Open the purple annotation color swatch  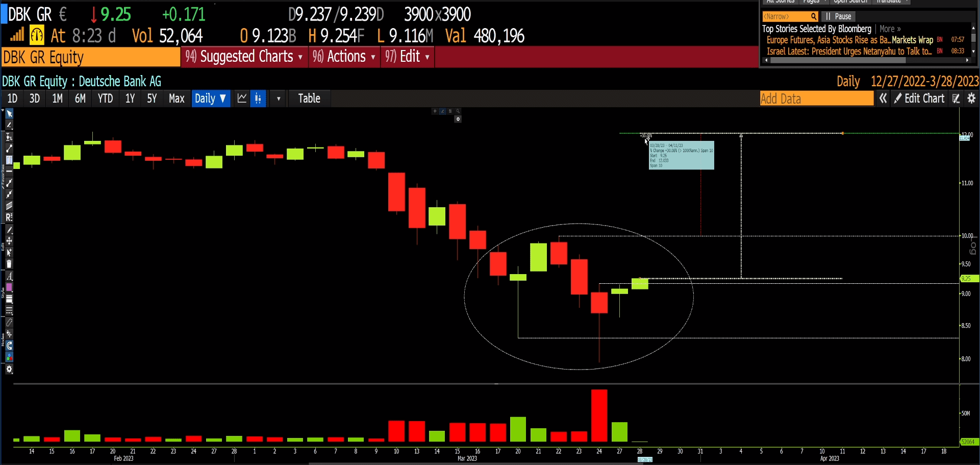[9, 287]
